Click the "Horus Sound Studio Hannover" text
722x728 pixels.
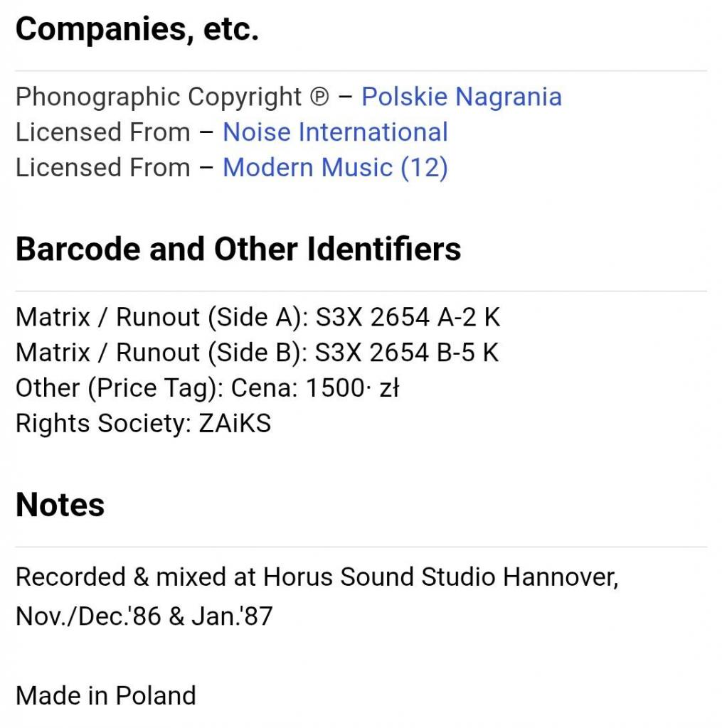pos(440,577)
